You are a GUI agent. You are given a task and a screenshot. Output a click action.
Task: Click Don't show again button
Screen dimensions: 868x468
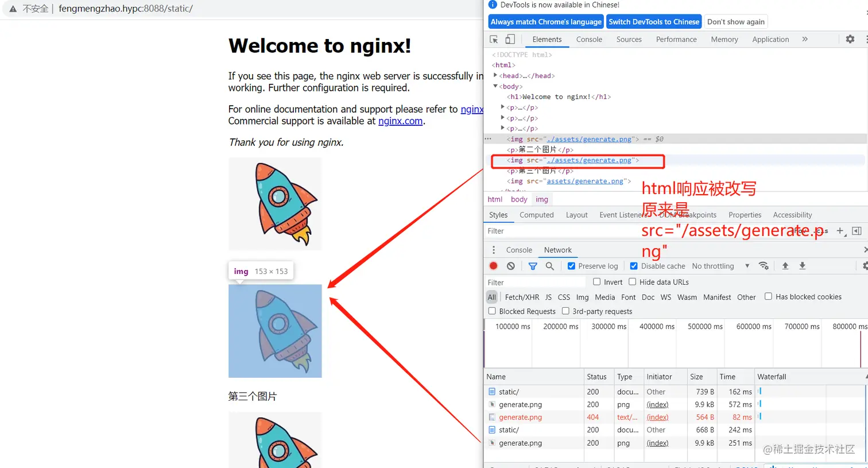[736, 22]
